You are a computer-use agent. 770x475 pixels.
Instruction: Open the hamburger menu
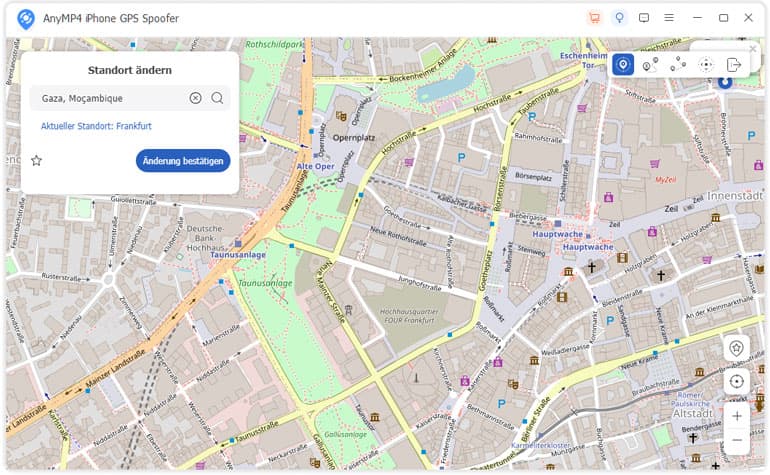click(669, 18)
